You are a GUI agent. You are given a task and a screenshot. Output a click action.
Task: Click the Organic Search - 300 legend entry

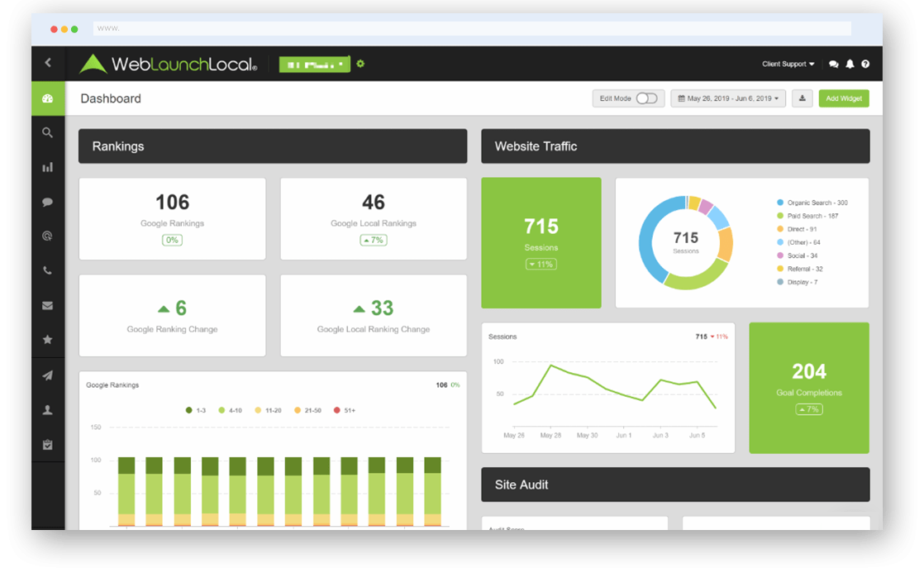coord(812,203)
